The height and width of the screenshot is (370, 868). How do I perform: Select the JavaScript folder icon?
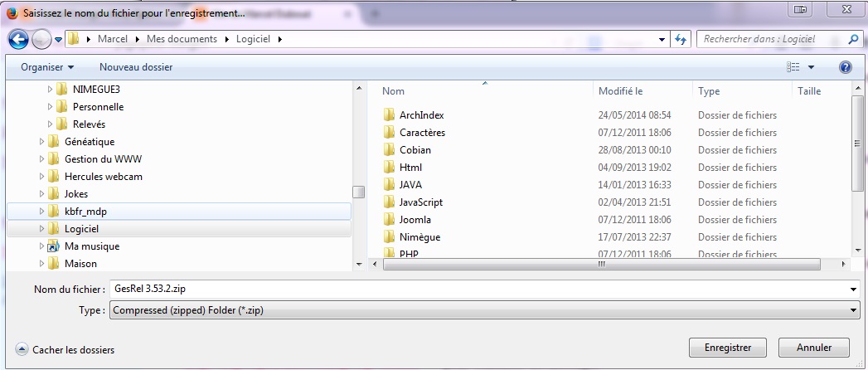(389, 202)
